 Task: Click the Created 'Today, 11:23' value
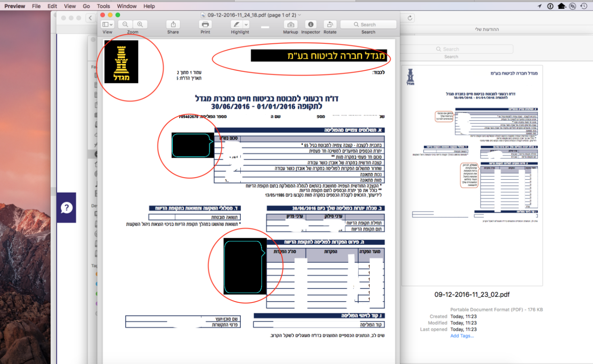point(464,317)
